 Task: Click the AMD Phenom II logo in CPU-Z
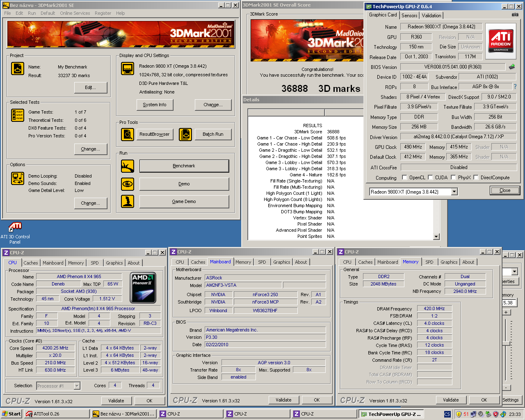[x=143, y=288]
